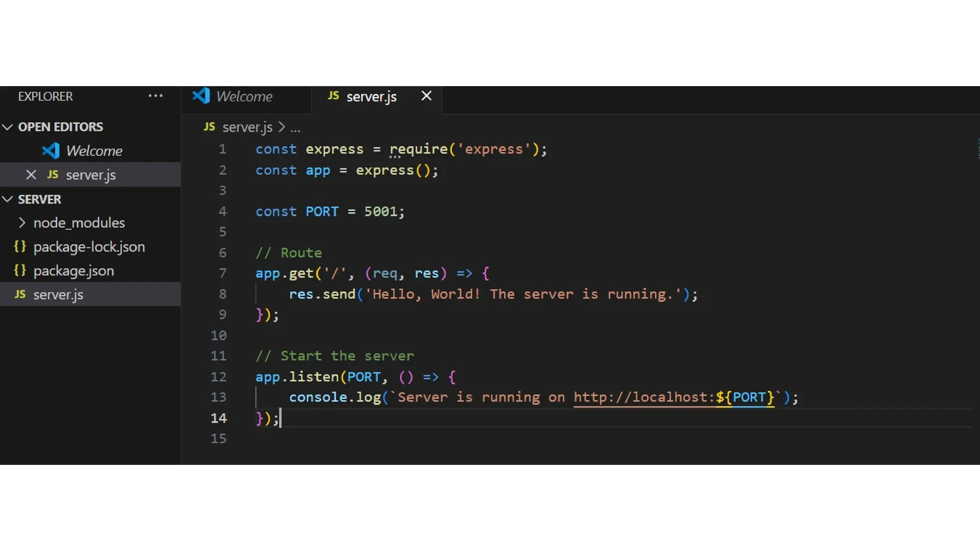
Task: Collapse the OPEN EDITORS section
Action: (x=8, y=127)
